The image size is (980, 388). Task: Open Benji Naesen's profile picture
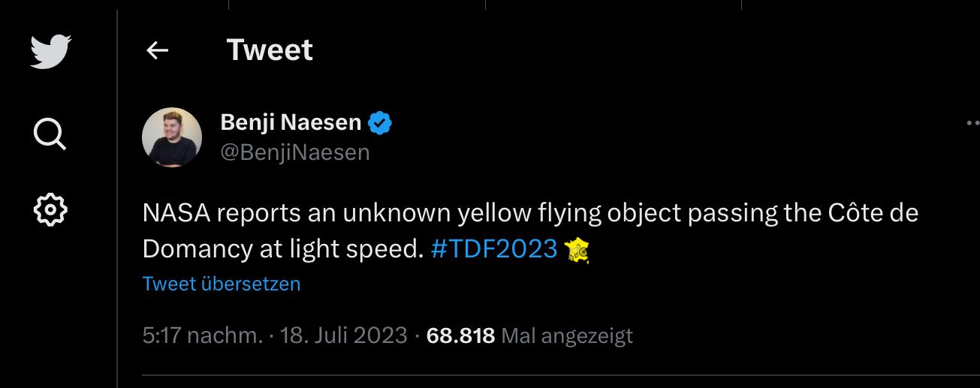tap(172, 137)
